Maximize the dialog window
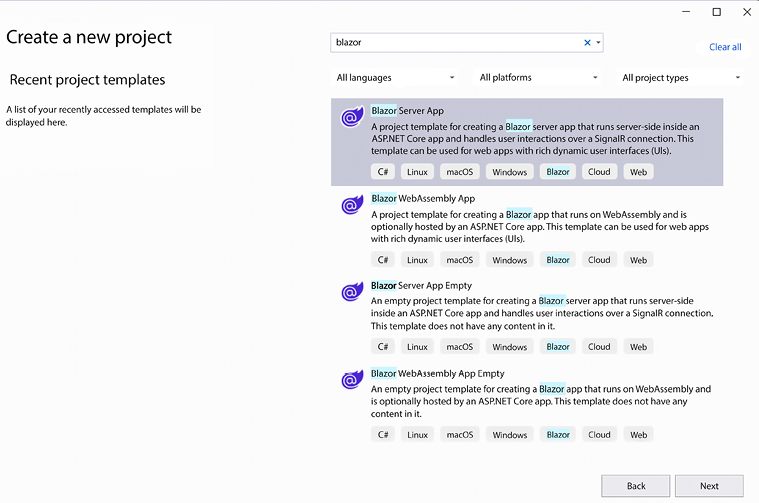The width and height of the screenshot is (759, 503). [x=716, y=12]
